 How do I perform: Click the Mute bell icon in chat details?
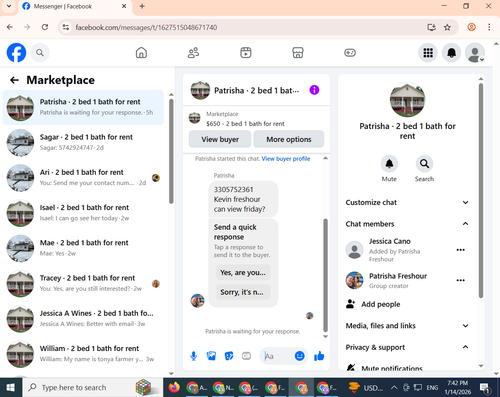(389, 164)
